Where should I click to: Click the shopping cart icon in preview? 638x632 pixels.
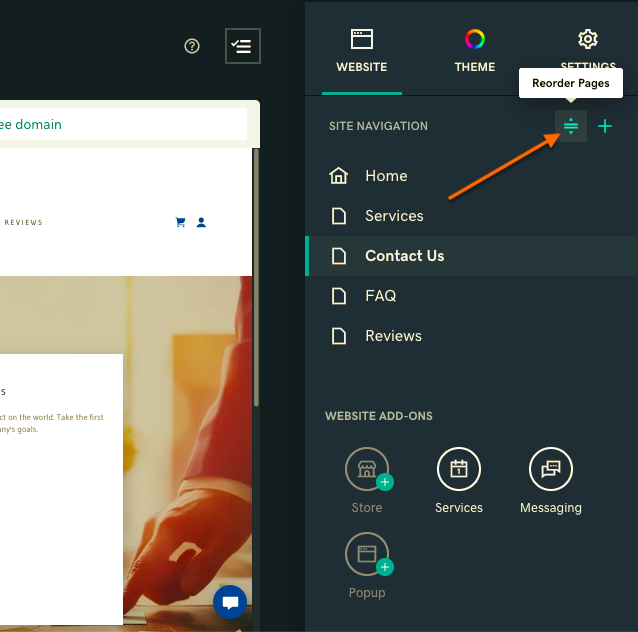click(x=180, y=223)
